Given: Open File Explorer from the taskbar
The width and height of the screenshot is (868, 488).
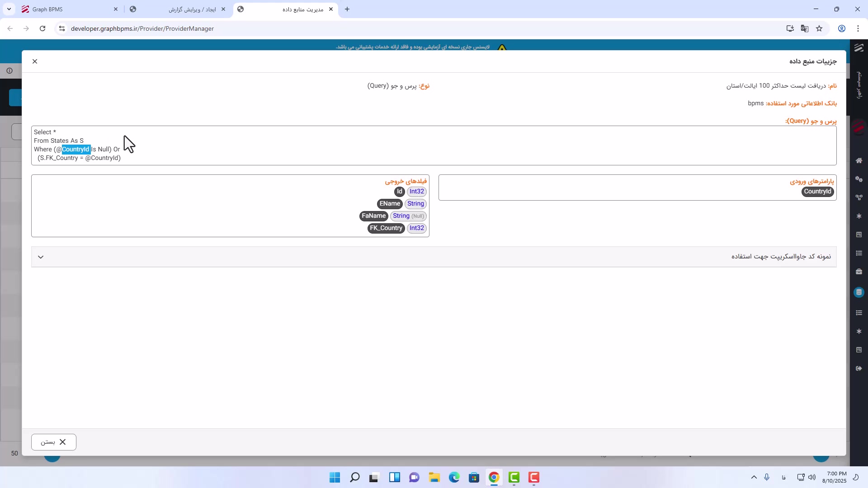Looking at the screenshot, I should (434, 478).
